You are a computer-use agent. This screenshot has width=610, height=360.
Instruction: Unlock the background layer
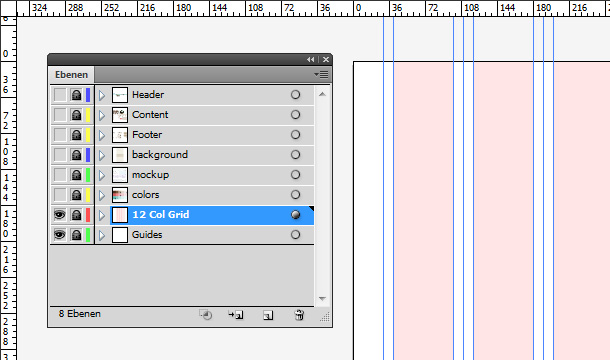click(x=76, y=155)
